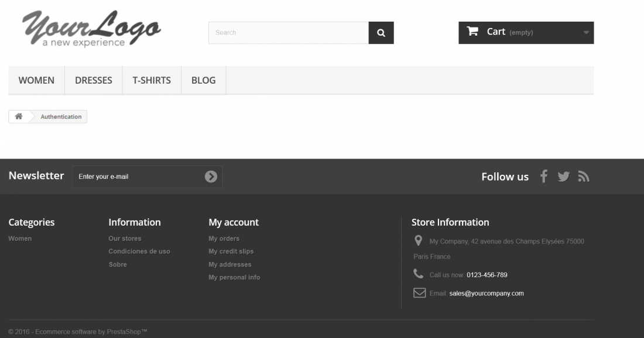Open the Dresses menu category
This screenshot has width=644, height=338.
(93, 80)
